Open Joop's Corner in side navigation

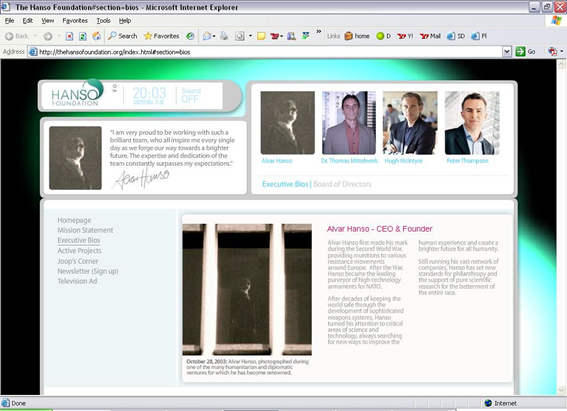78,261
